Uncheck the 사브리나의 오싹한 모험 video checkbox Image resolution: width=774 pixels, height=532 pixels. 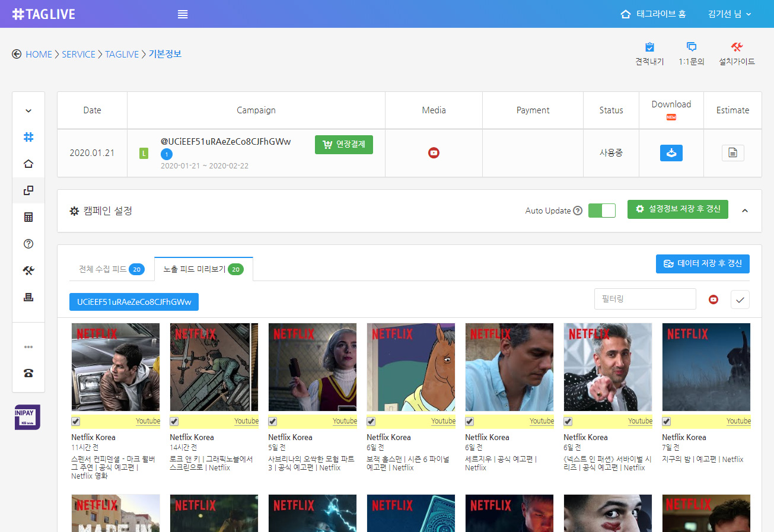[272, 422]
